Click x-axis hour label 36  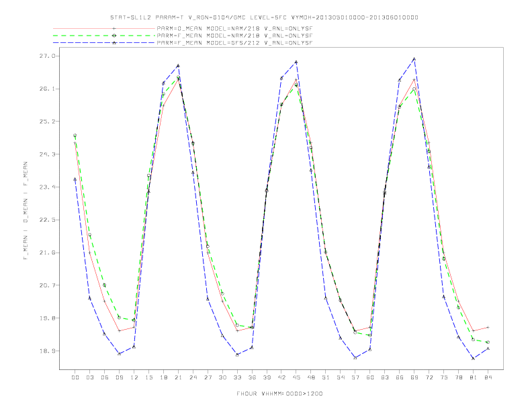tap(252, 377)
